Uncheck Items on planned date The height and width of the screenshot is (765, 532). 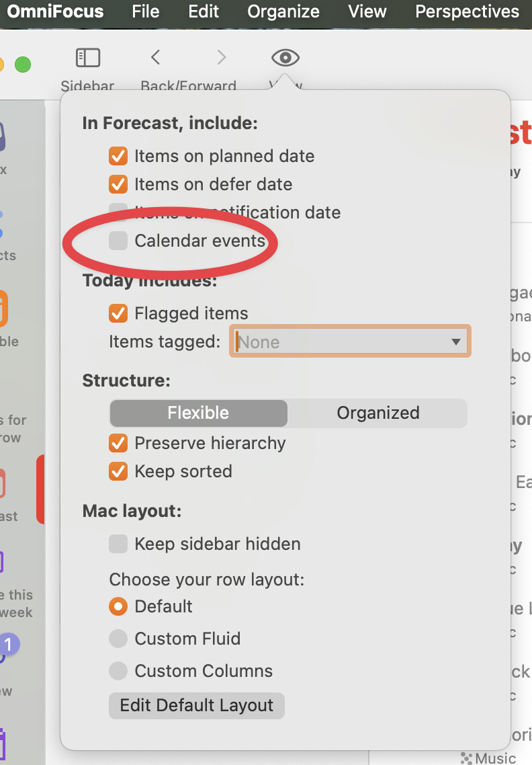coord(118,157)
